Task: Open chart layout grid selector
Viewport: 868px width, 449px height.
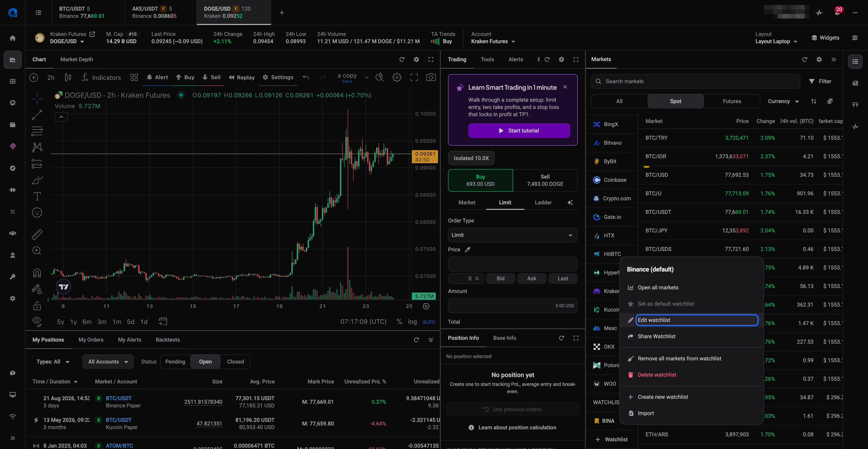Action: (134, 77)
